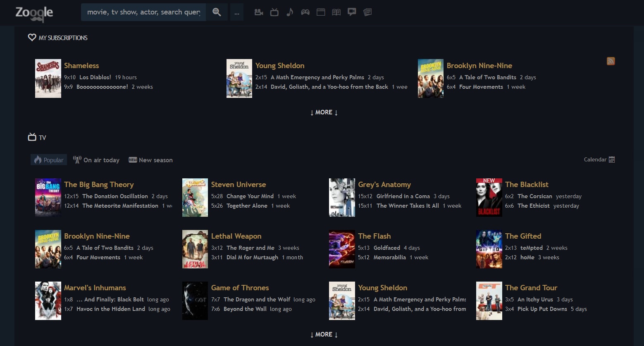Open Blacklist episode 'The Corsican'
The image size is (644, 346).
point(535,196)
